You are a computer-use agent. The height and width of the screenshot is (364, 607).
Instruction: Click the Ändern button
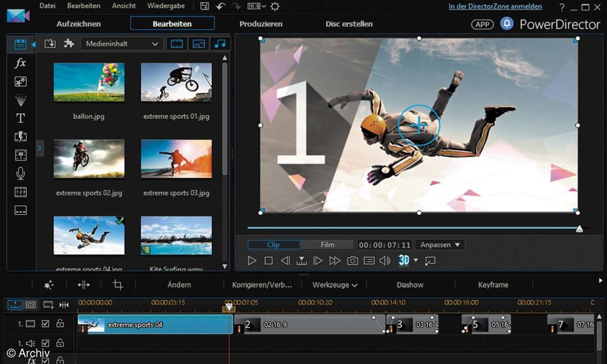pyautogui.click(x=179, y=285)
